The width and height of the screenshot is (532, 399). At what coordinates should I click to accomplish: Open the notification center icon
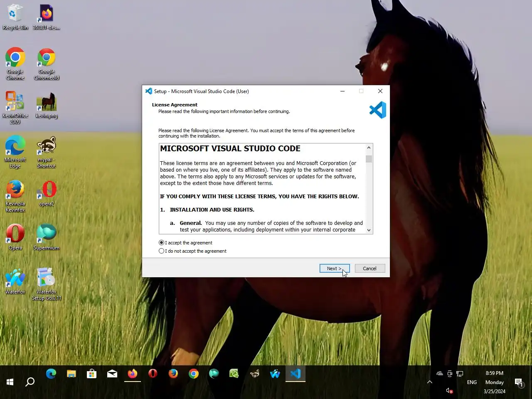[x=519, y=382]
